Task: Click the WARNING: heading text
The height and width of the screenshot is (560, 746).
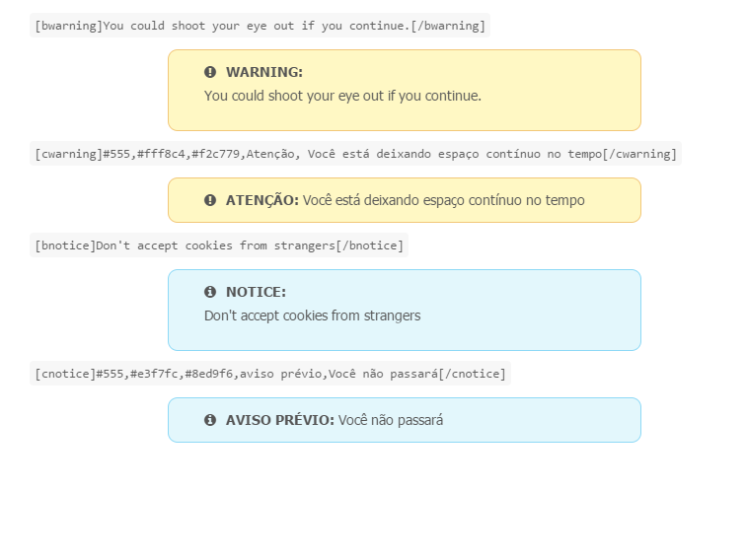Action: pos(264,72)
